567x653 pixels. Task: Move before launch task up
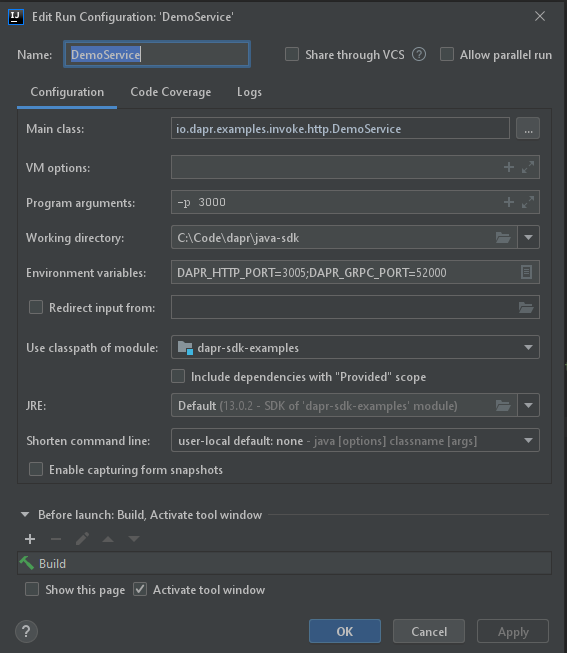tap(108, 539)
